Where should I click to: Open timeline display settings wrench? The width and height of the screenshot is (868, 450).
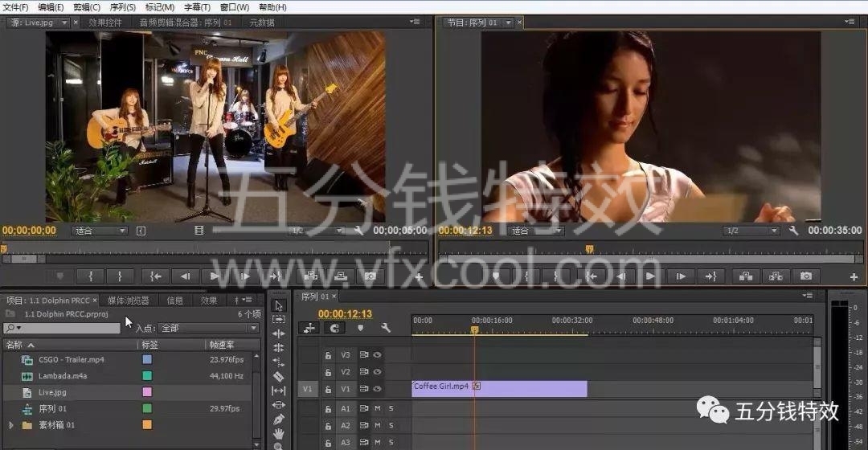[386, 328]
